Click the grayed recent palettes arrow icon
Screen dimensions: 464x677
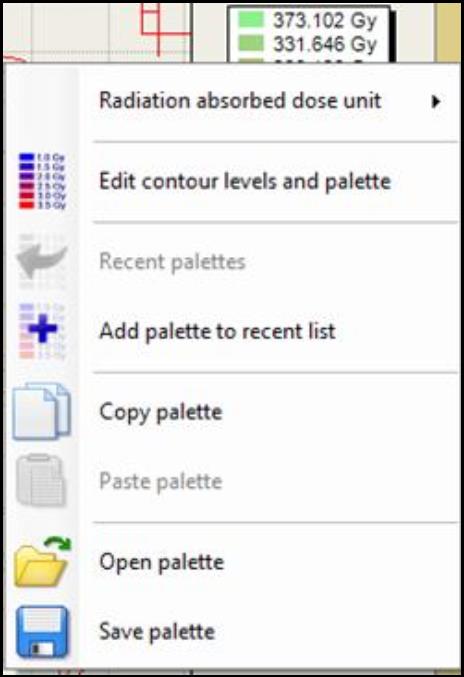42,261
